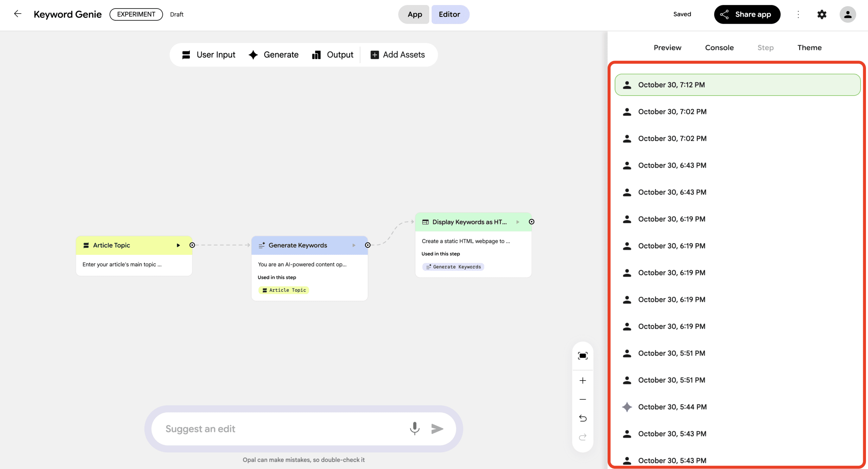The image size is (868, 469).
Task: Add an Output node from the toolbar
Action: tap(333, 55)
